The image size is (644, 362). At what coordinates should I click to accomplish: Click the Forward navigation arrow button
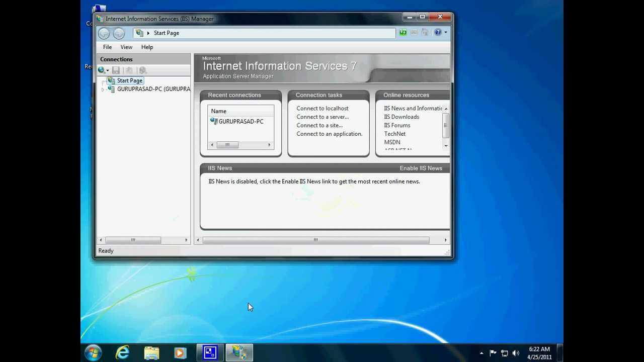pos(119,33)
